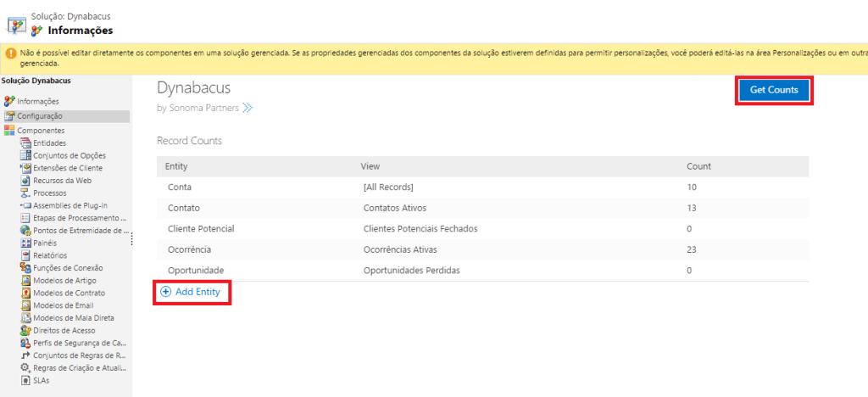Open the SLAs icon in sidebar
This screenshot has width=868, height=397.
(25, 380)
